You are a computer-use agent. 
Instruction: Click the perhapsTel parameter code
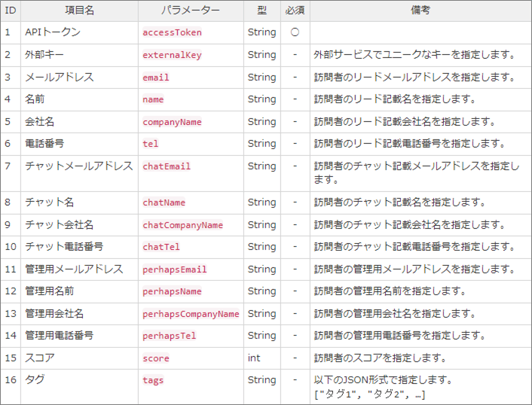point(170,336)
